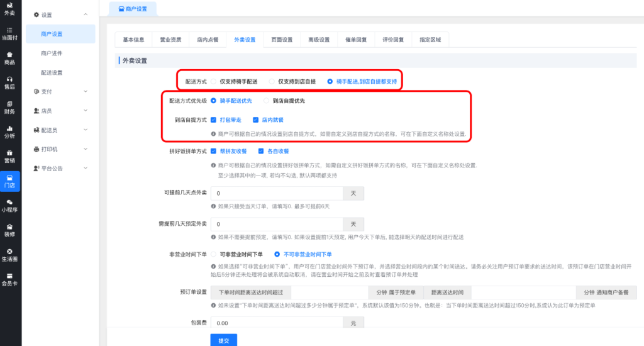
Task: Click the 会员卡 membership card sidebar icon
Action: pos(9,279)
